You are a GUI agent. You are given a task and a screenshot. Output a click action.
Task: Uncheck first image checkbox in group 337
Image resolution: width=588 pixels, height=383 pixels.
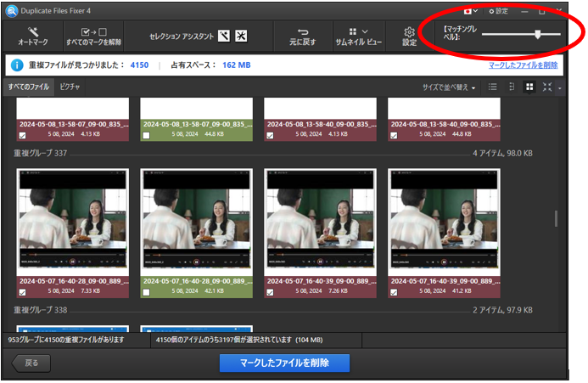coord(23,292)
